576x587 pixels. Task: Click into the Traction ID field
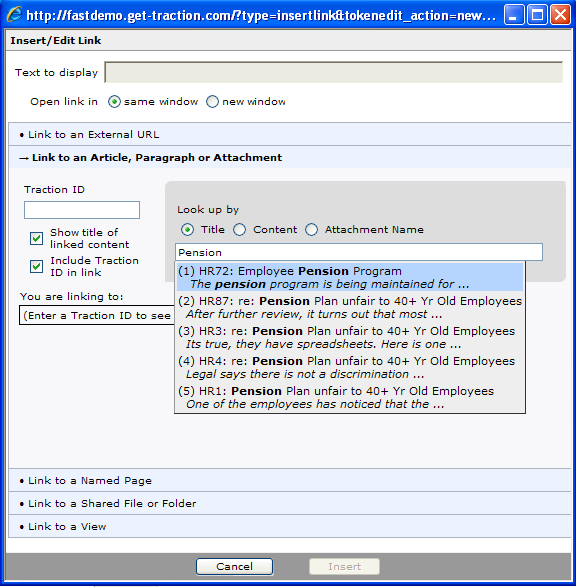[x=82, y=210]
